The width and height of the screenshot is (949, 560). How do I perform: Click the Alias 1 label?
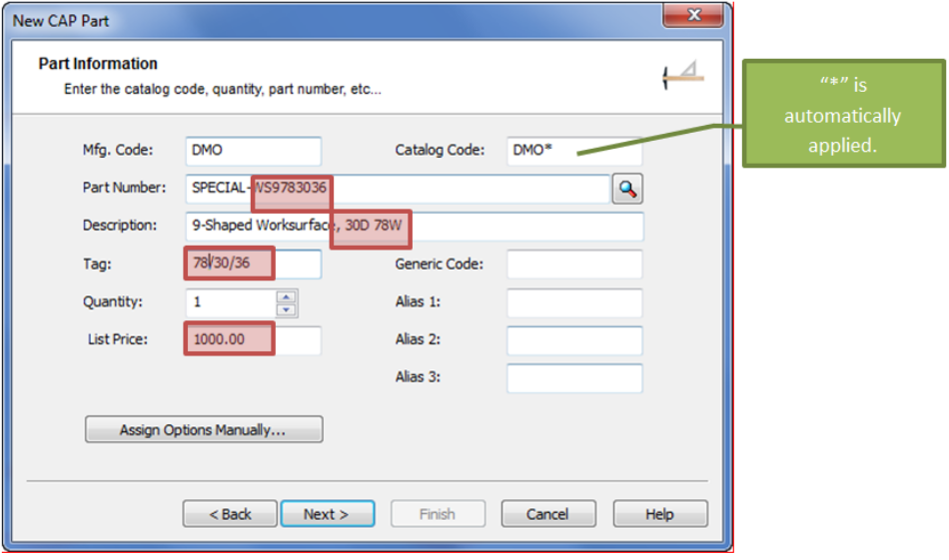(x=418, y=301)
